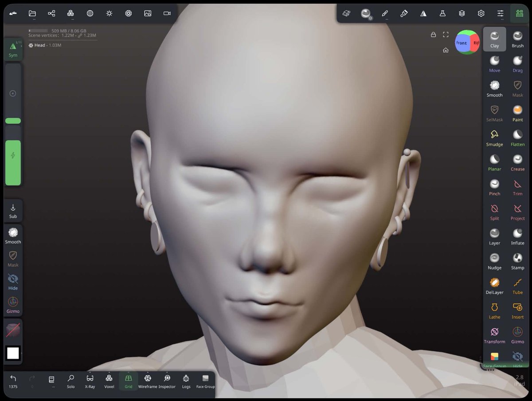
Task: Click the crossed-out alpha thumbnail
Action: pos(13,330)
